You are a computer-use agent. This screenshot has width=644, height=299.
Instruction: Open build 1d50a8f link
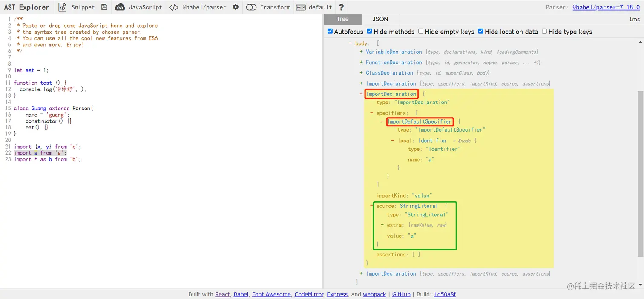point(445,294)
